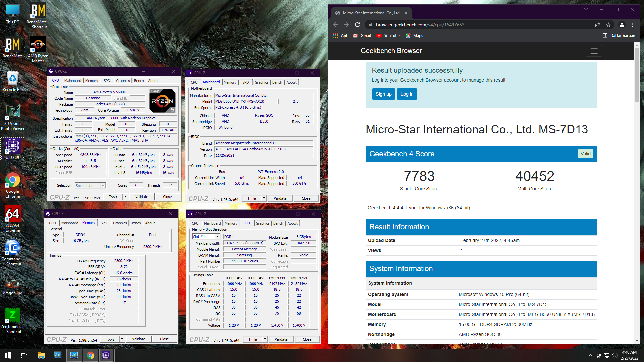This screenshot has width=644, height=362.
Task: Open Command Shortcut desktop icon
Action: click(x=13, y=253)
